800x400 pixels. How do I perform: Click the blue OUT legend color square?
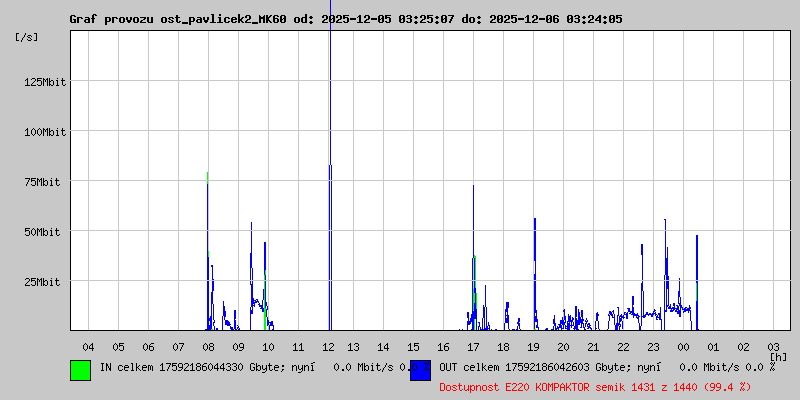420,369
